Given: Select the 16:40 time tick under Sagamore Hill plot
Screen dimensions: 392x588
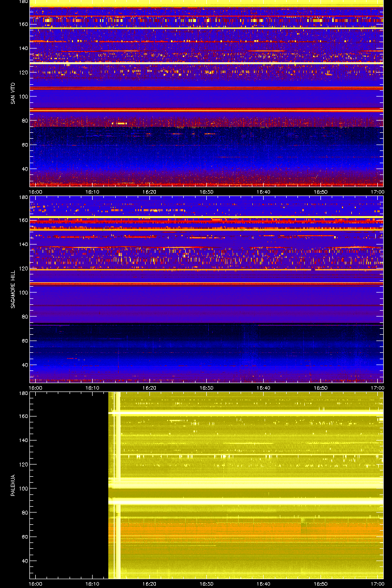Looking at the screenshot, I should pos(264,388).
